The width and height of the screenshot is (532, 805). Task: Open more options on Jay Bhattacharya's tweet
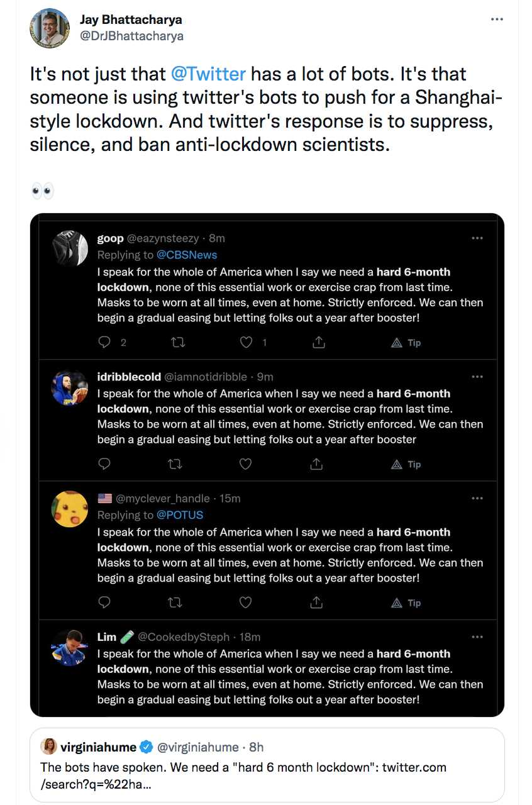(497, 19)
